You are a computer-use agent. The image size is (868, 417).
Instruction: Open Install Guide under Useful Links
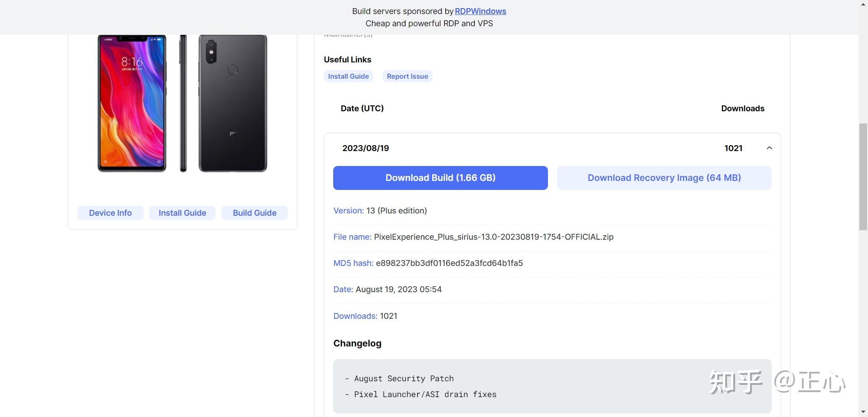(x=348, y=76)
